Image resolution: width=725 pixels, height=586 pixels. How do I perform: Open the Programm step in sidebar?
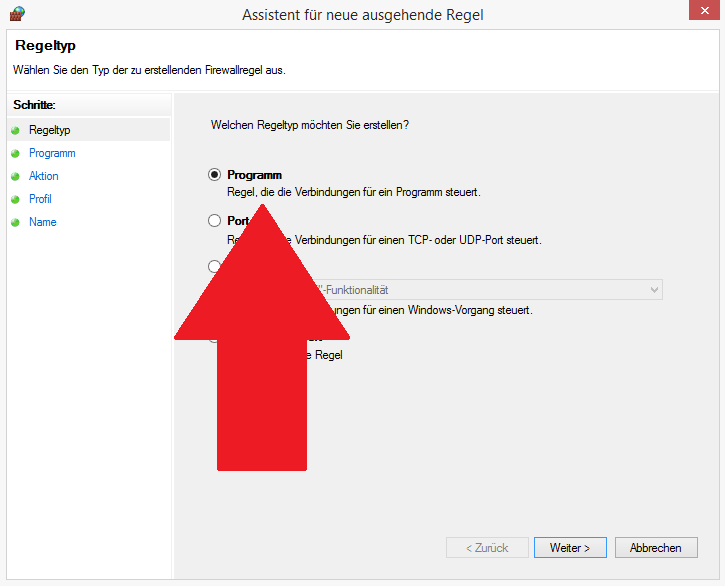pyautogui.click(x=52, y=153)
